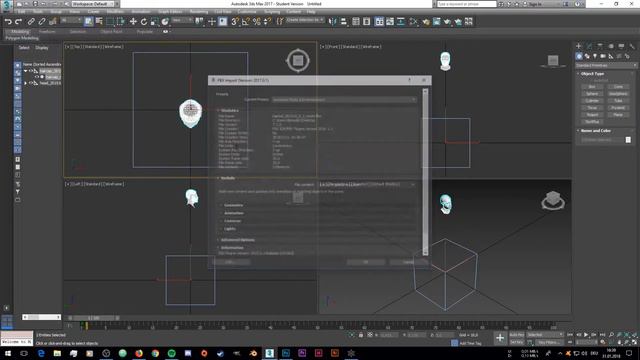
Task: Expand the first scene explorer tree node
Action: 25,71
